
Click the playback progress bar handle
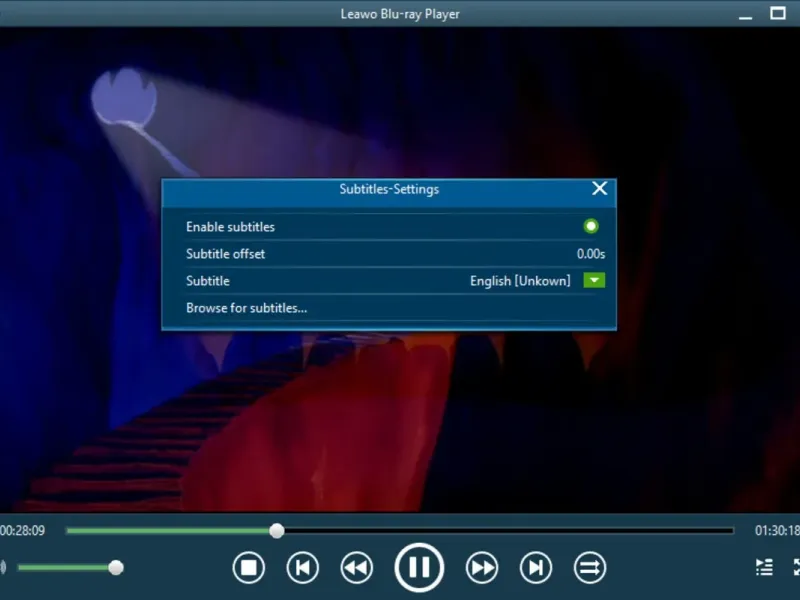pyautogui.click(x=277, y=531)
